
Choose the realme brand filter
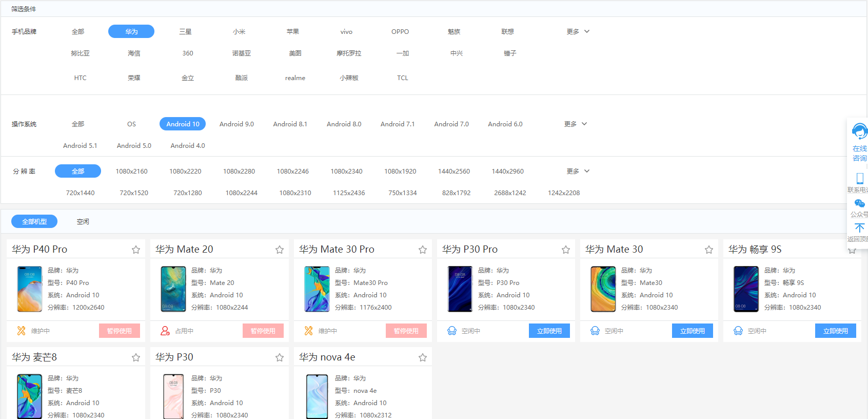pos(295,78)
